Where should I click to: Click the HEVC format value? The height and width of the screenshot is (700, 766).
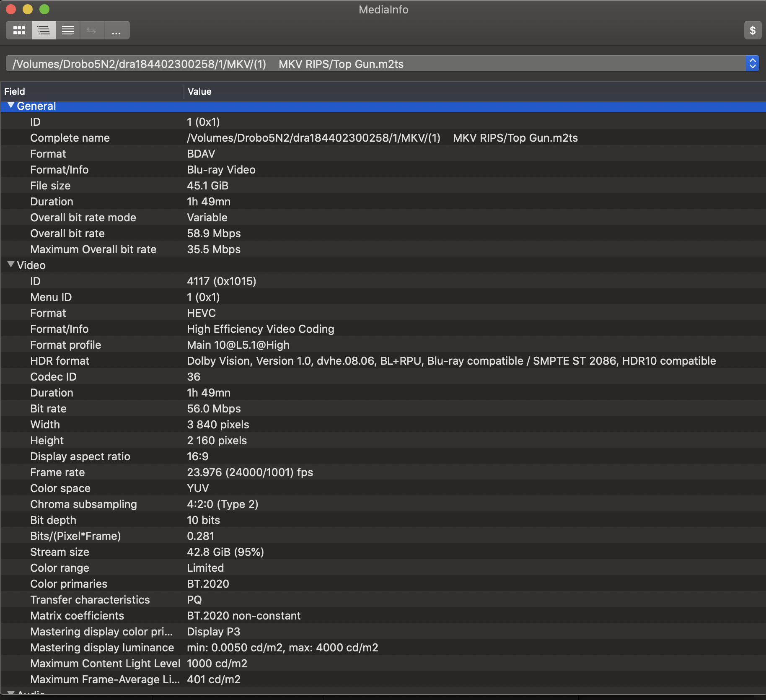point(202,313)
